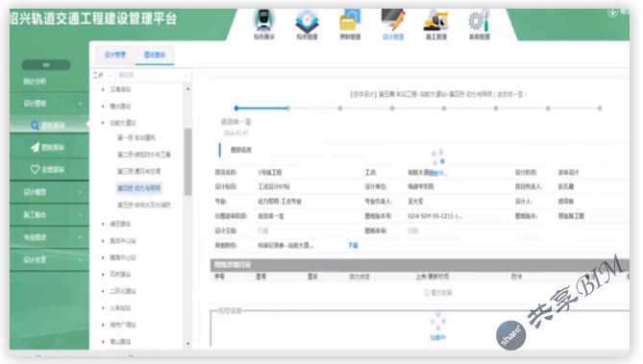Collapse the 站前大道站 tree node

pos(103,123)
